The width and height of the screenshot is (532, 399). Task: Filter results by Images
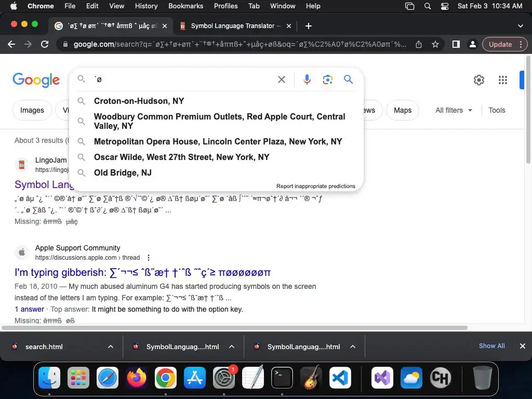click(x=32, y=110)
